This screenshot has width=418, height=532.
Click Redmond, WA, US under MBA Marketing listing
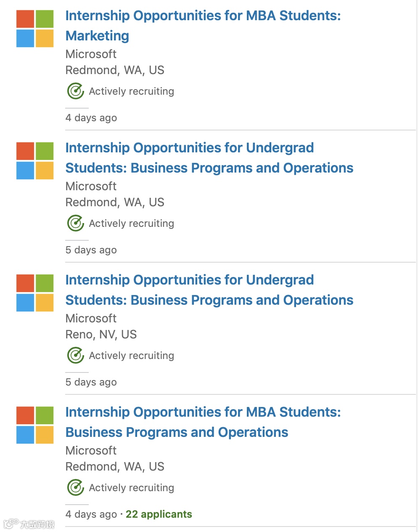(x=115, y=70)
